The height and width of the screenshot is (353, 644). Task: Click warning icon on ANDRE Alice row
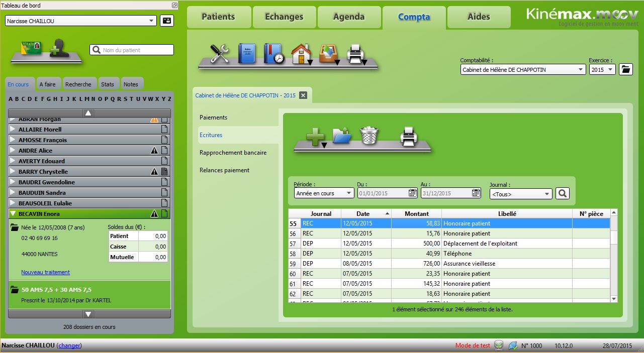coord(155,151)
